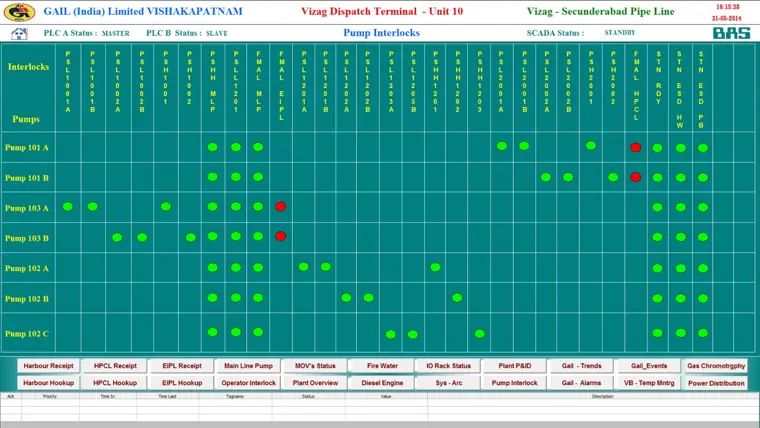Click the Pump 103 B row label

(x=27, y=238)
